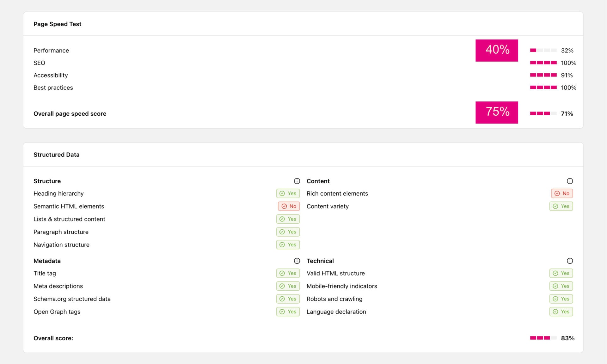This screenshot has height=364, width=607.
Task: Click the info icon beside Content heading
Action: point(570,181)
